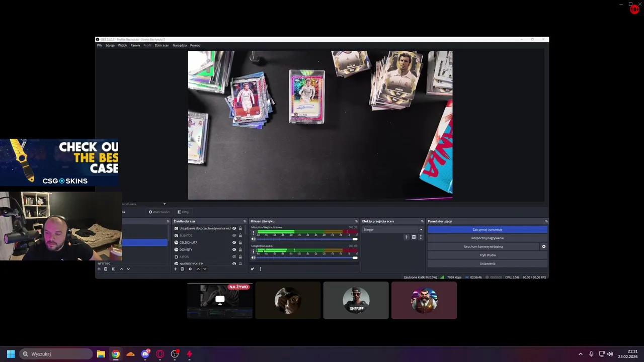Open Opera browser from taskbar

(160, 354)
